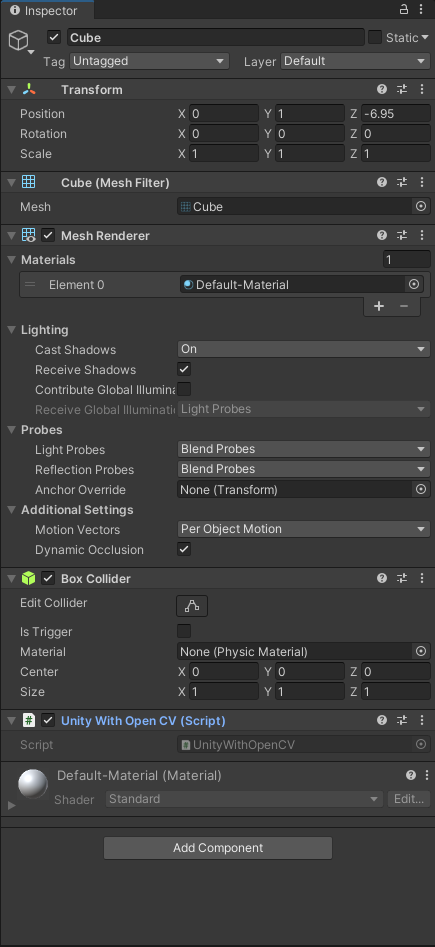Open Transform component context menu
The image size is (435, 947).
[x=422, y=89]
